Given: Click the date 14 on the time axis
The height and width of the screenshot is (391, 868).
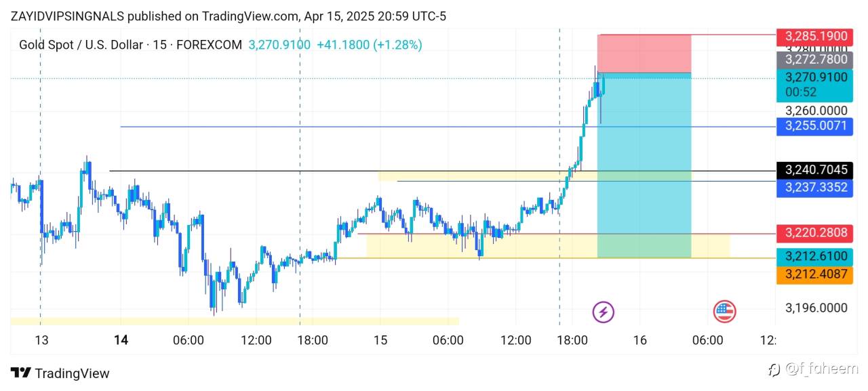Looking at the screenshot, I should (121, 339).
